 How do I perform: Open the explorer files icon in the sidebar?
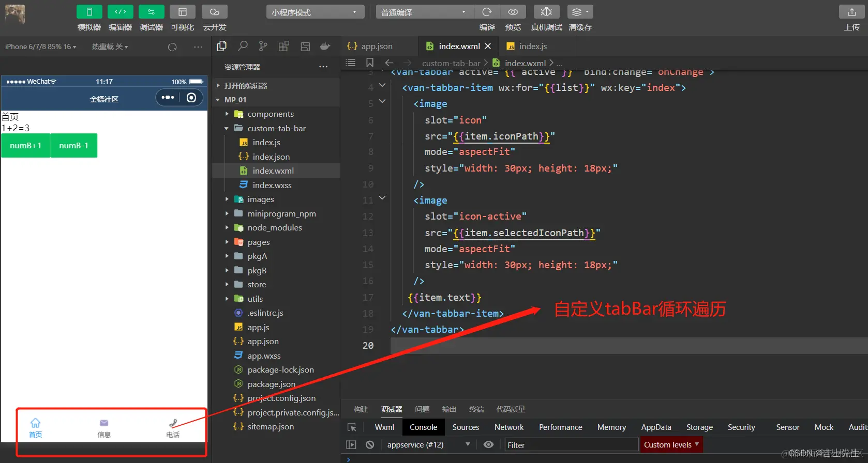(222, 47)
